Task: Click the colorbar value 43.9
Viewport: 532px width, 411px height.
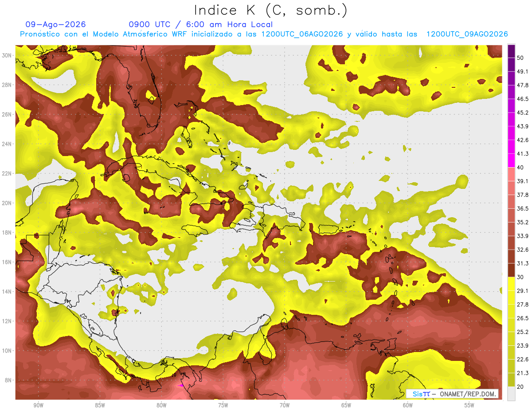Action: [522, 126]
